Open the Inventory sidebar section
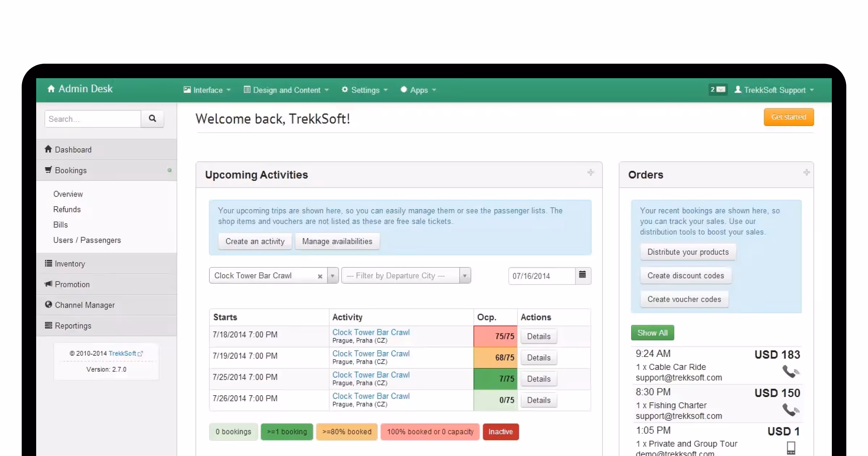The height and width of the screenshot is (456, 868). click(x=70, y=264)
